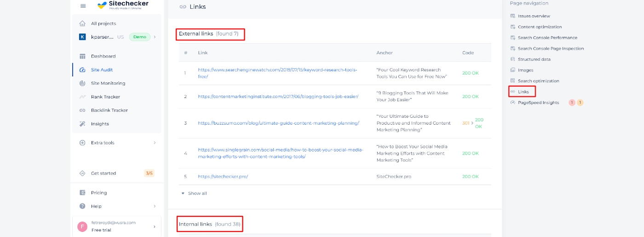The width and height of the screenshot is (644, 237).
Task: Click the Pricing wallet icon
Action: 82,193
